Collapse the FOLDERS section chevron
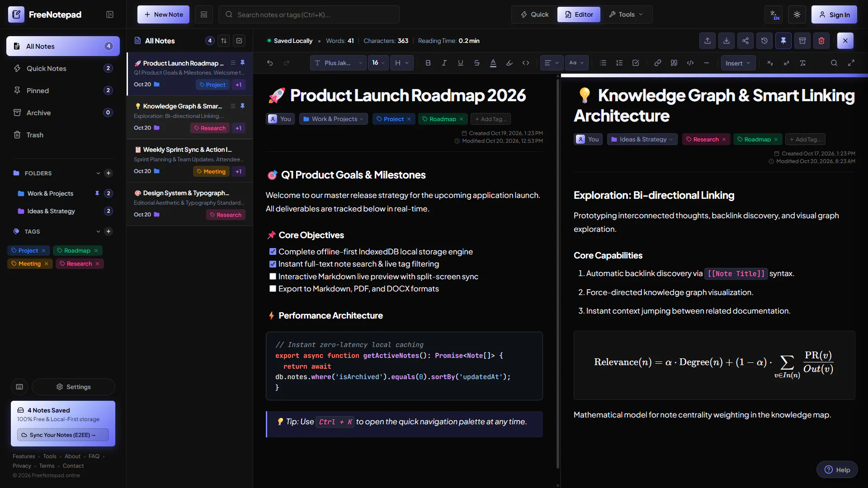 tap(98, 173)
